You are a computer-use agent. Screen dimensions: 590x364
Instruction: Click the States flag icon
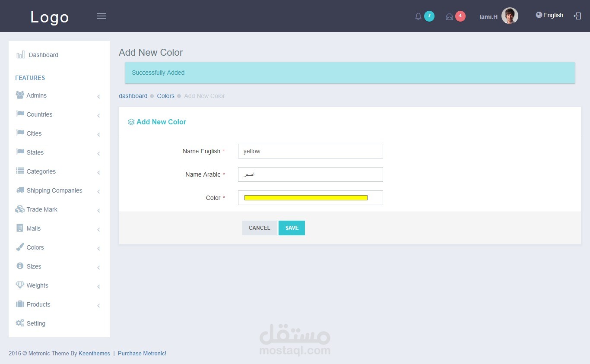(20, 152)
